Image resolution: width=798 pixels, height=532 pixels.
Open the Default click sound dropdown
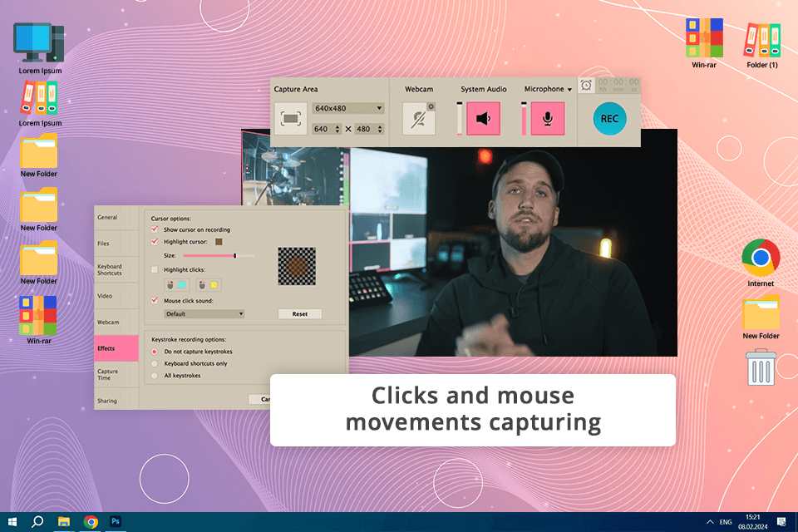coord(204,313)
